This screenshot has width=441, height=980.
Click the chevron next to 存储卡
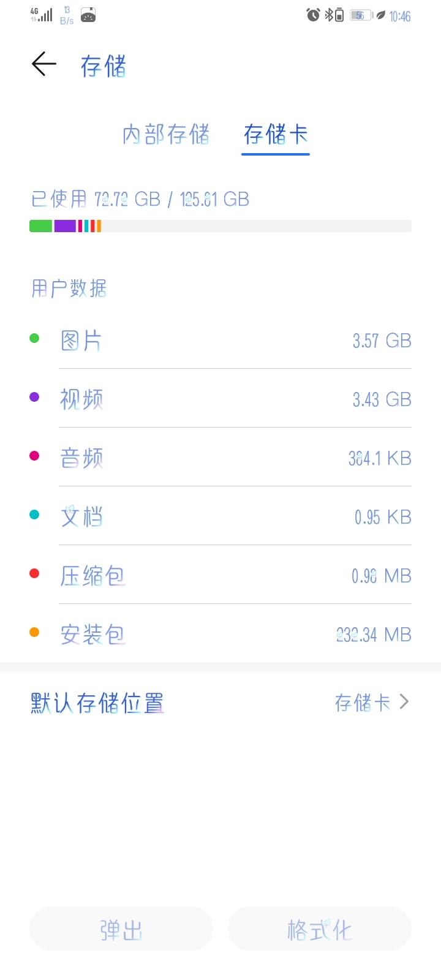pyautogui.click(x=404, y=702)
